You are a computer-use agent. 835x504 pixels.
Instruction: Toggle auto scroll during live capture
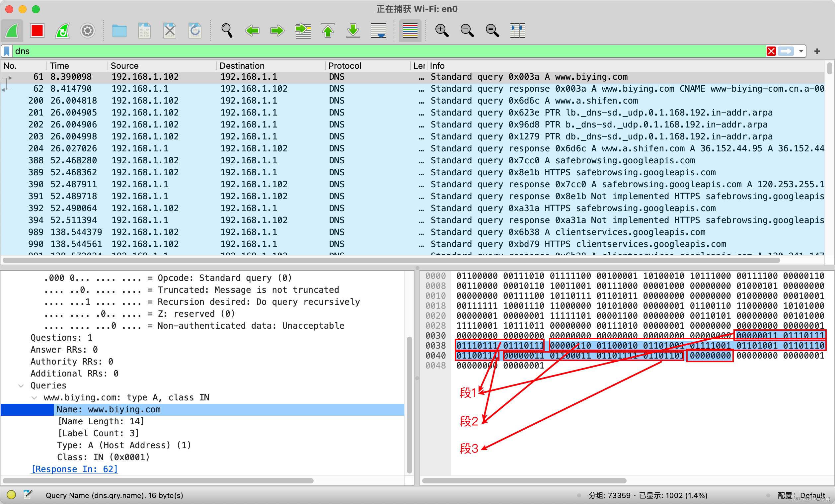(378, 31)
